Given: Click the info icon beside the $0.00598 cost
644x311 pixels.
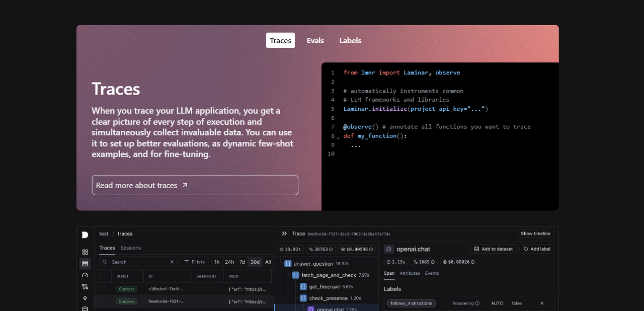Looking at the screenshot, I should (x=372, y=249).
